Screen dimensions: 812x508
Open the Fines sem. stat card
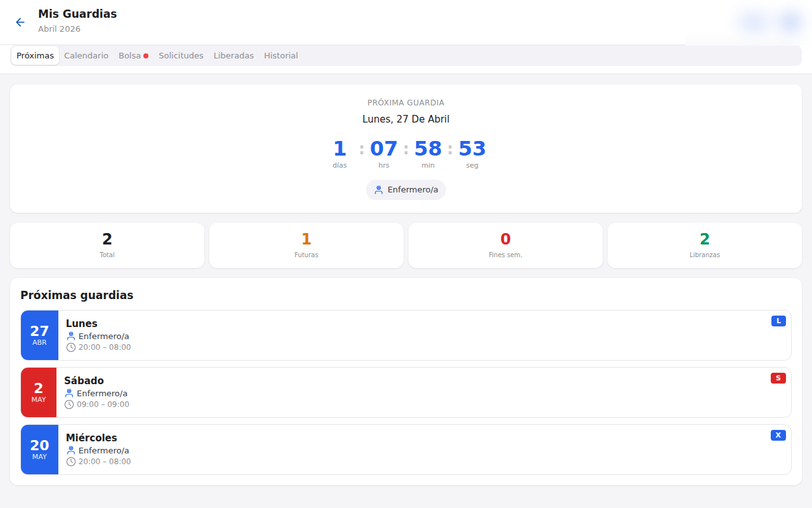tap(506, 245)
